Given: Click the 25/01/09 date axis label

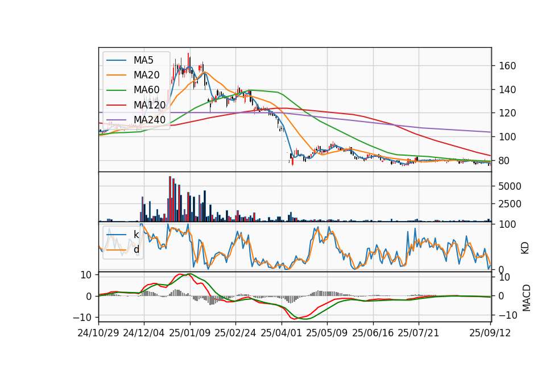Looking at the screenshot, I should point(190,333).
